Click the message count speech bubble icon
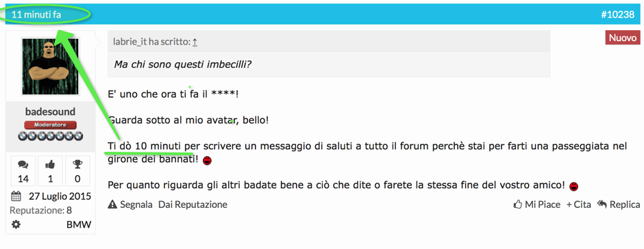This screenshot has width=644, height=249. 23,165
